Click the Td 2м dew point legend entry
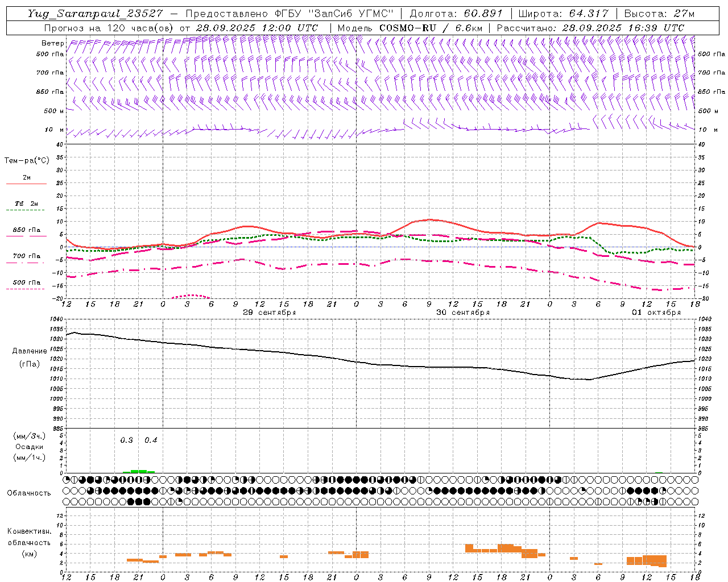Viewport: 728px width, 582px height. click(26, 203)
